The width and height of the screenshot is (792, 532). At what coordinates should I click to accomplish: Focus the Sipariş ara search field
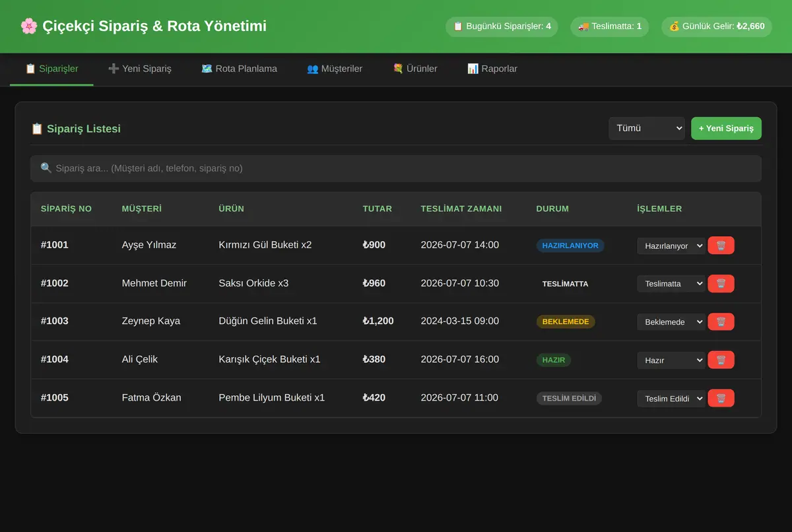tap(396, 168)
